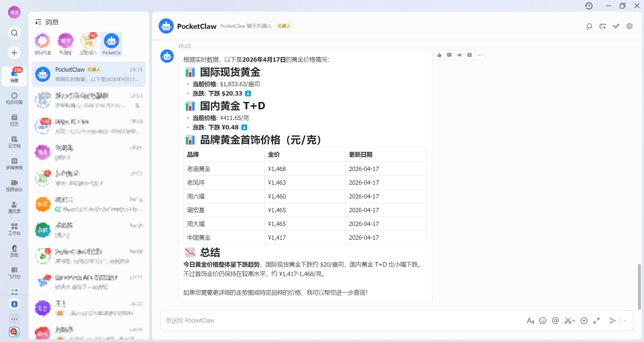Click the 中国黄金 price ¥1,417 cell
This screenshot has height=342, width=644.
point(305,238)
